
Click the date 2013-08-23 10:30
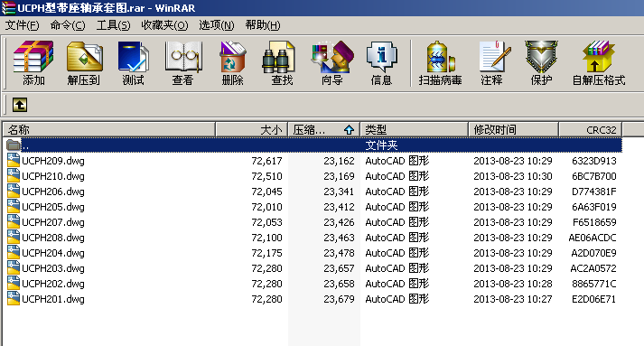[513, 176]
